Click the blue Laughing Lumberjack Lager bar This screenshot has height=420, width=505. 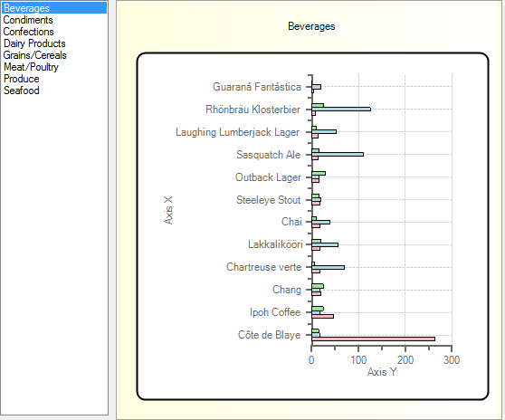coord(324,132)
